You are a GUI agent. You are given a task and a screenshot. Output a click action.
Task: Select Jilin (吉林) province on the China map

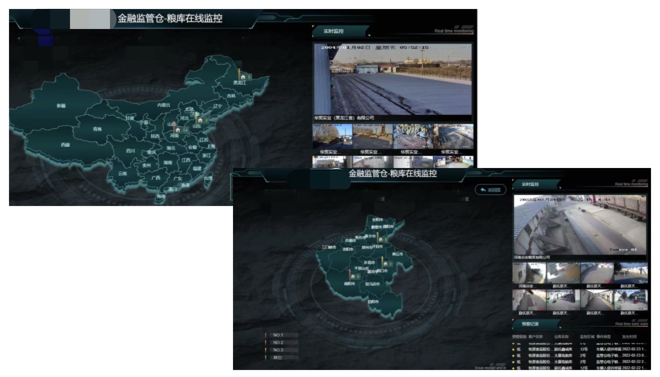pos(231,96)
